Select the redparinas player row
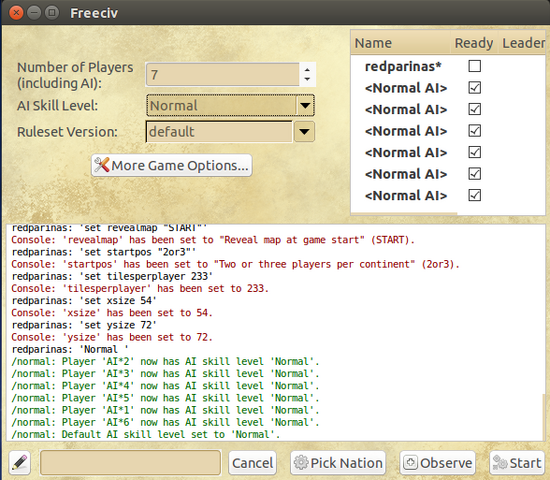Screen dimensions: 550x480 pos(448,66)
